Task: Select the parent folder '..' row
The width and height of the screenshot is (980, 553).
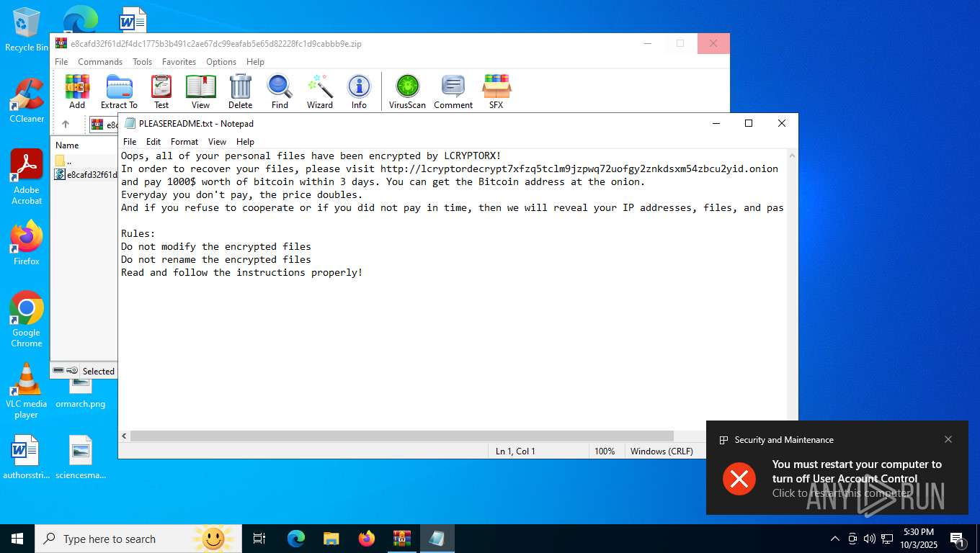Action: coord(85,161)
